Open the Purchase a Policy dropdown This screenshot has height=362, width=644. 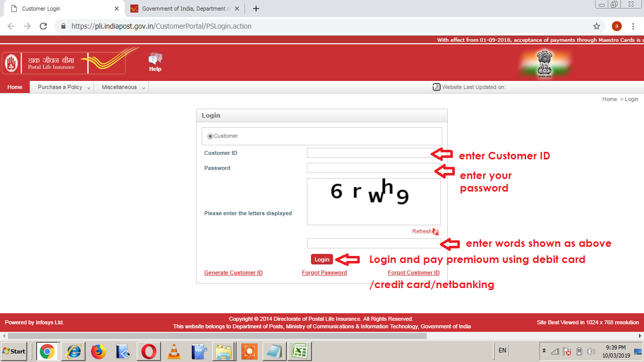click(61, 86)
